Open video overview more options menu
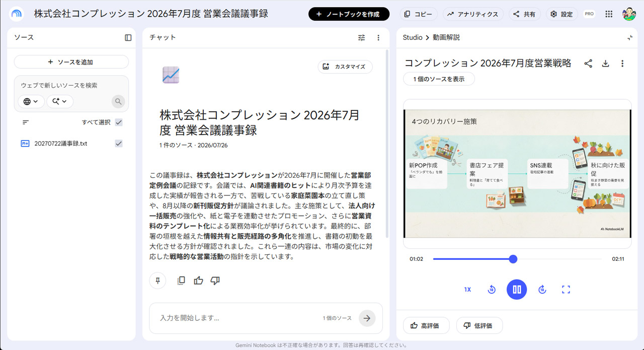 (x=622, y=63)
